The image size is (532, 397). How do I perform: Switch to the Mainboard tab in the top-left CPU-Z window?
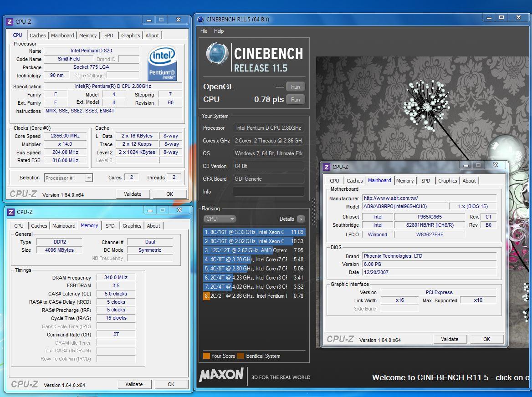click(x=62, y=36)
